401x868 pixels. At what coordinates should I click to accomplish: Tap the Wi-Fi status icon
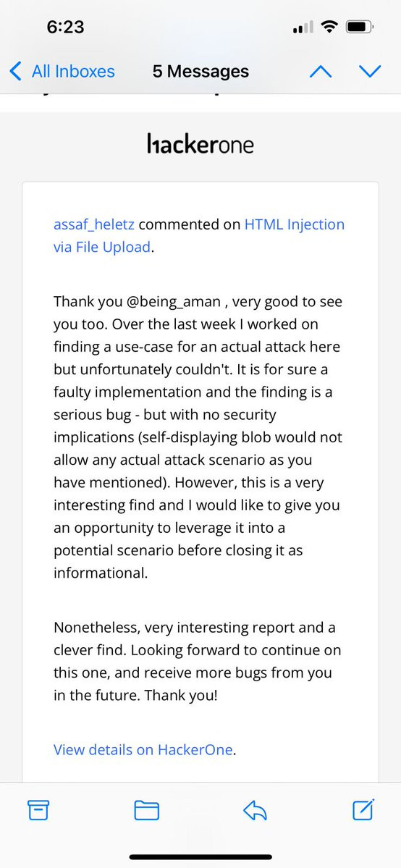[330, 26]
